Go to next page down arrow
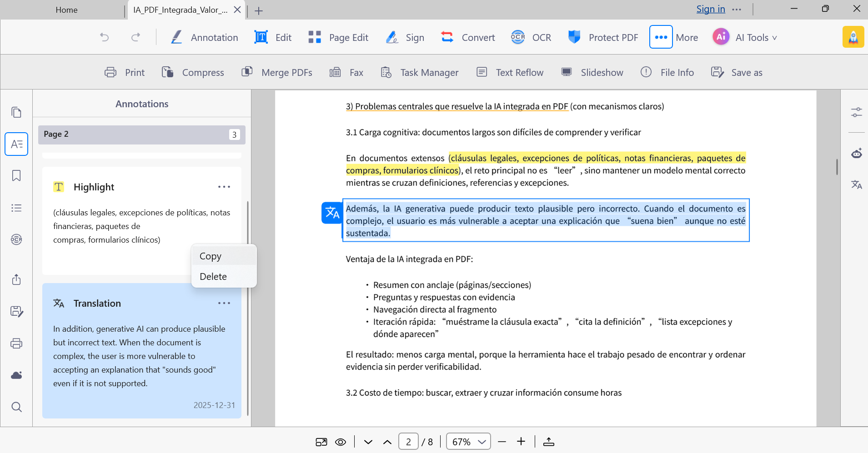The image size is (868, 453). point(368,442)
